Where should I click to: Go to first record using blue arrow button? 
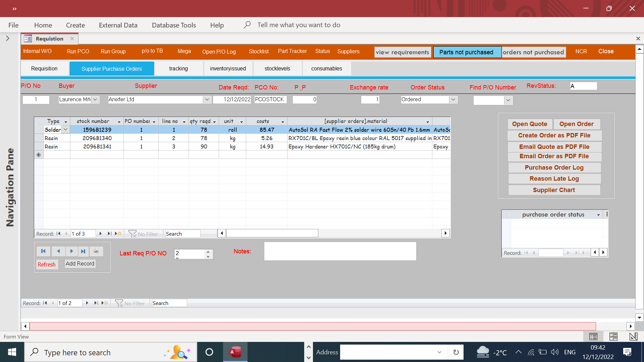click(43, 251)
